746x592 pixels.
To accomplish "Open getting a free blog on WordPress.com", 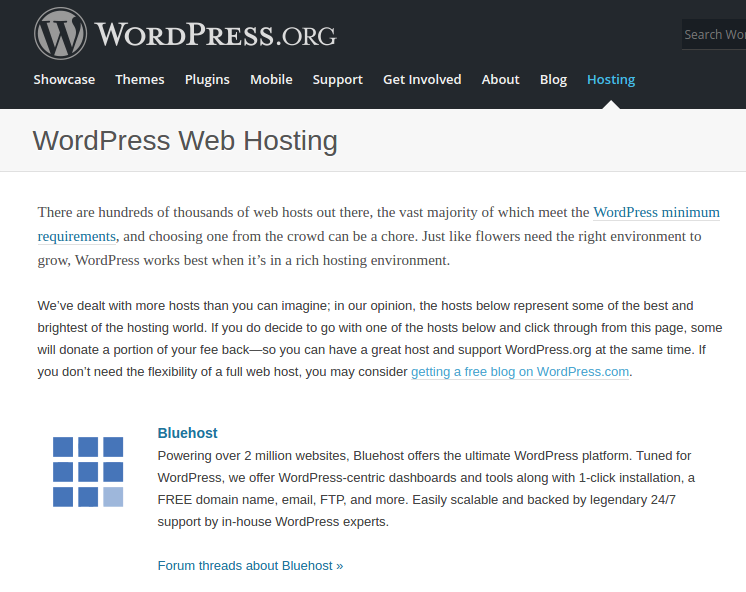I will (520, 371).
